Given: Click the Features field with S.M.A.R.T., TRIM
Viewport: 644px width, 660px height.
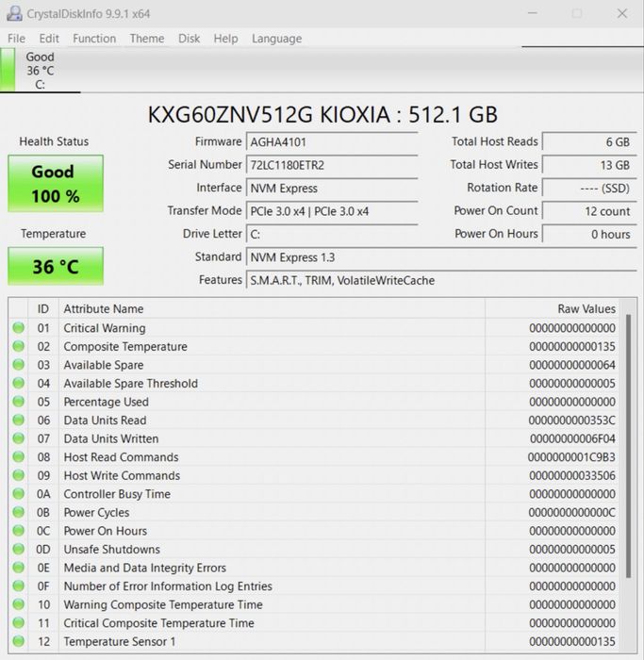Looking at the screenshot, I should [441, 280].
